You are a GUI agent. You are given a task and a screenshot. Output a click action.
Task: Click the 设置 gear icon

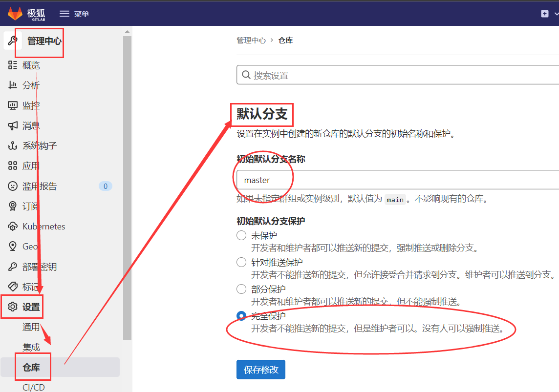pos(13,307)
